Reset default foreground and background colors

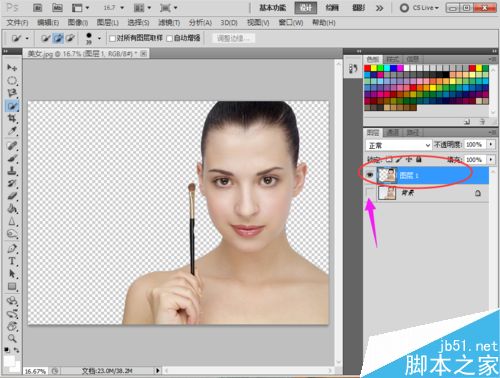coord(6,350)
